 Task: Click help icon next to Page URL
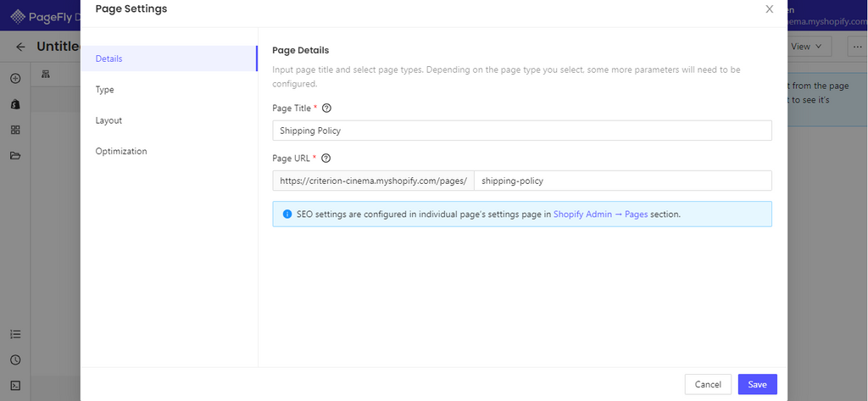(x=325, y=158)
